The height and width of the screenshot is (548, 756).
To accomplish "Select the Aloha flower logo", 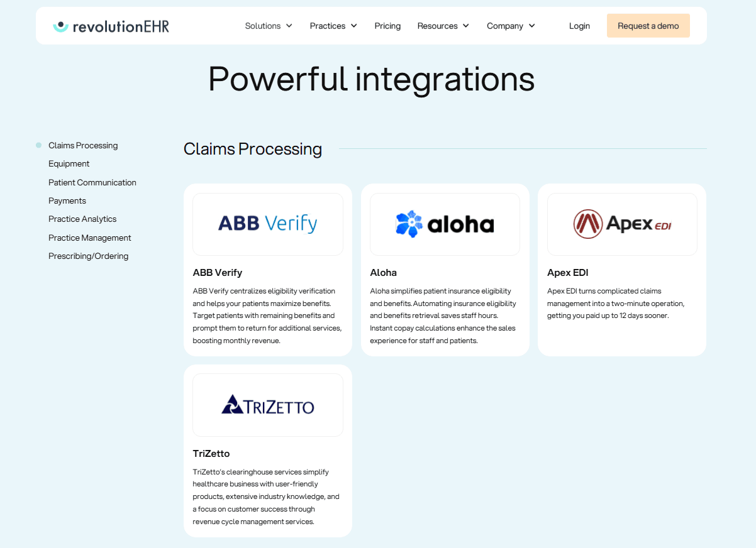I will click(409, 224).
